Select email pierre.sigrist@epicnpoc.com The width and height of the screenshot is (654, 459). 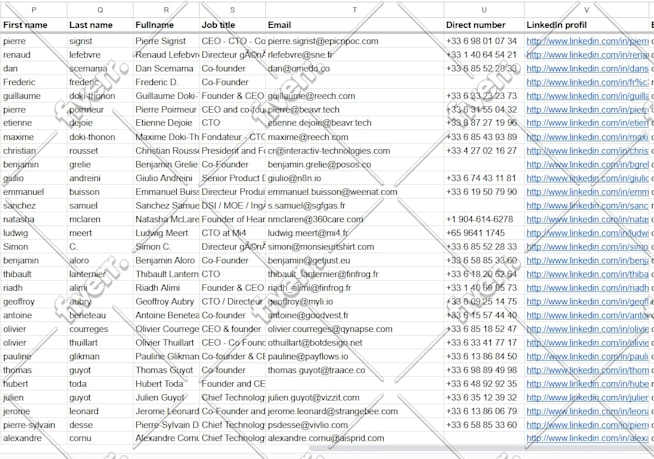[323, 41]
